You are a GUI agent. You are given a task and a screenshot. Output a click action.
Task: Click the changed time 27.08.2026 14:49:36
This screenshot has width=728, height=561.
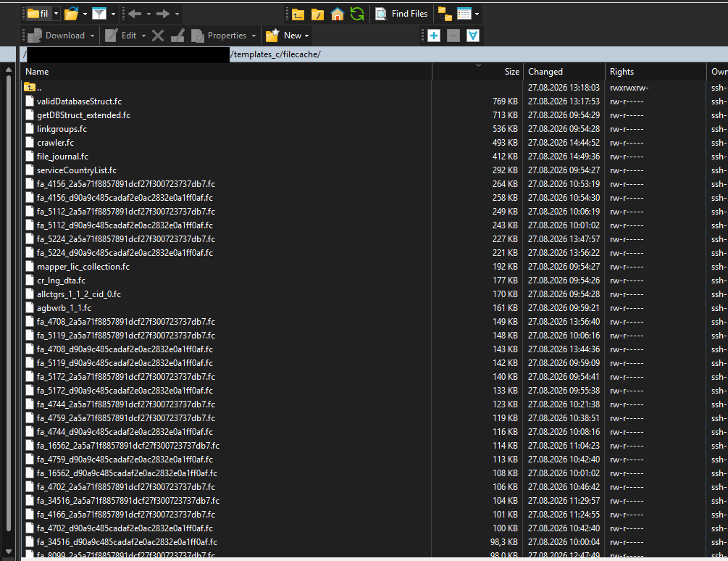[564, 157]
